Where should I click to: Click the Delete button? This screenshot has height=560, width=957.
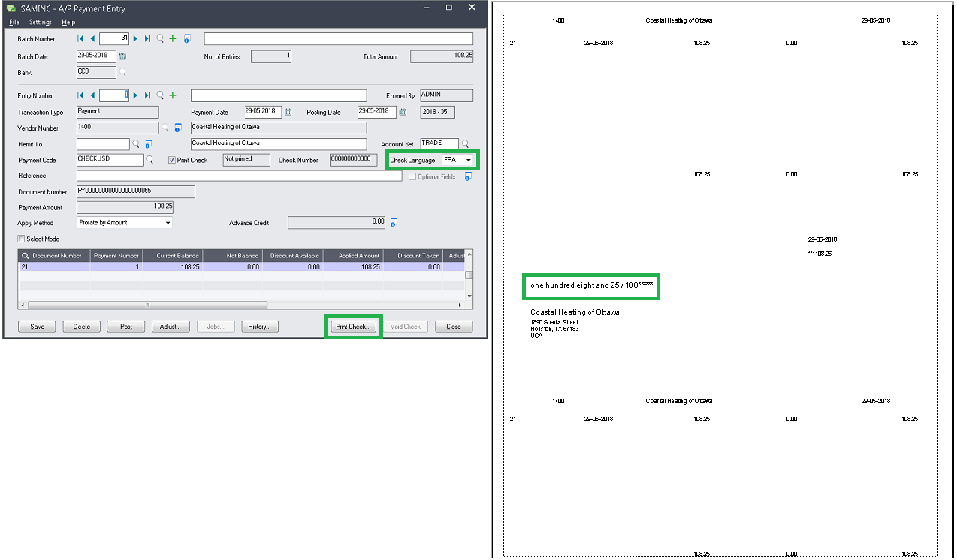(81, 327)
